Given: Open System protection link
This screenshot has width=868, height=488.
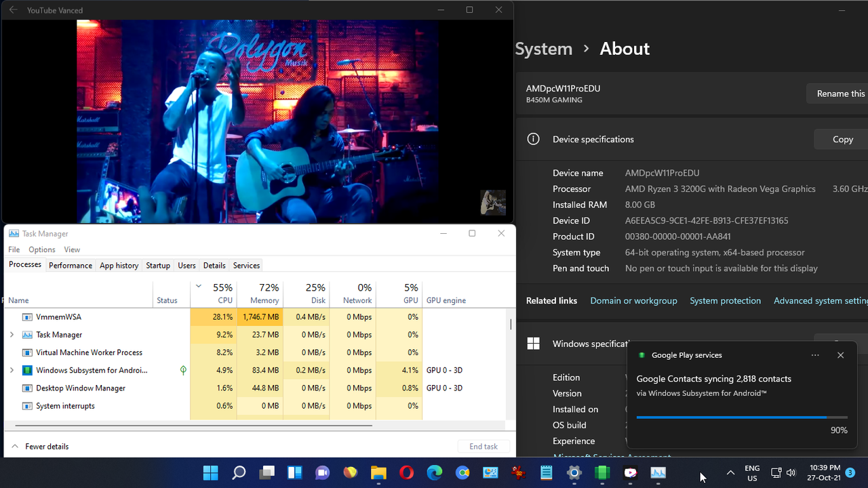Looking at the screenshot, I should 725,301.
